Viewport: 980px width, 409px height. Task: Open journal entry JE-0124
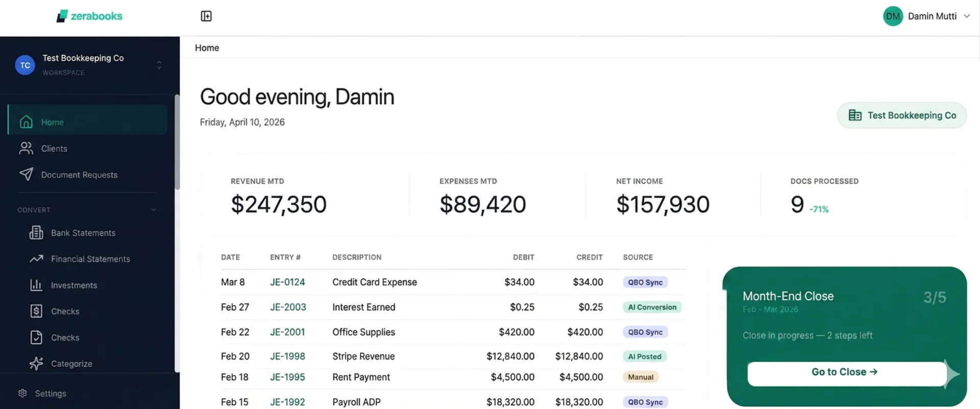pos(287,282)
